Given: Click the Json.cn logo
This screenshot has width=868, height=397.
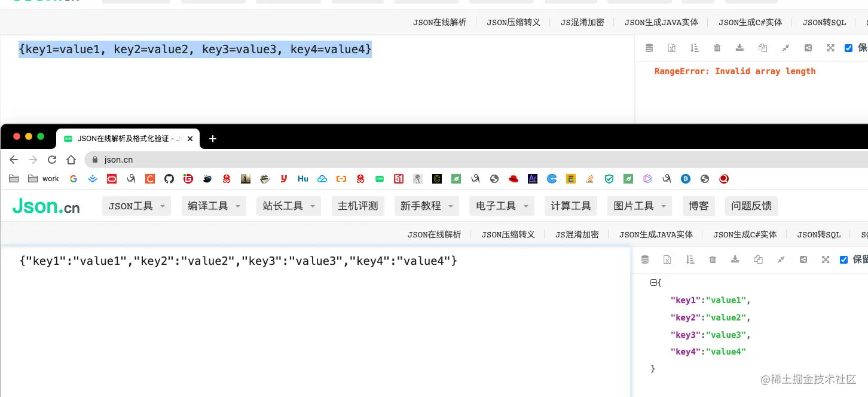Looking at the screenshot, I should click(x=46, y=206).
